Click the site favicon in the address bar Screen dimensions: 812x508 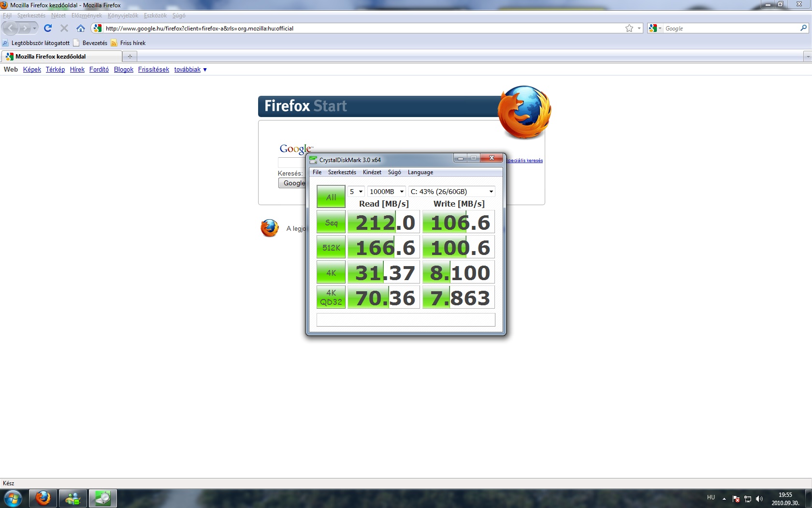click(x=98, y=29)
